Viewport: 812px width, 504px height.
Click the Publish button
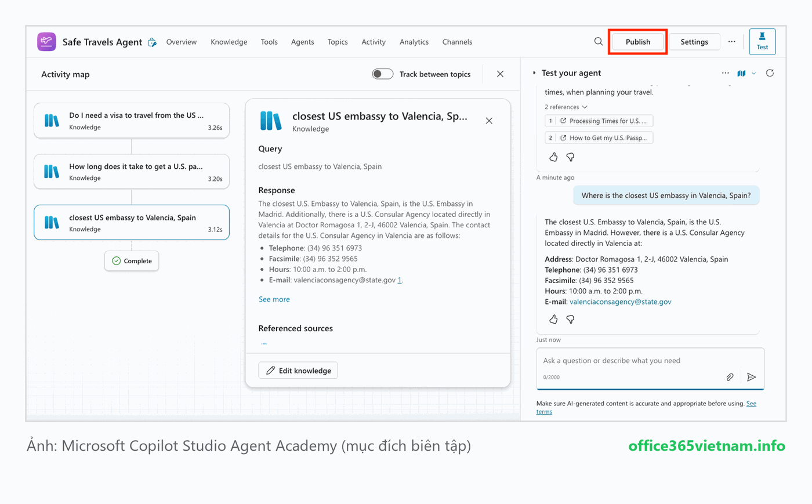[x=638, y=42]
